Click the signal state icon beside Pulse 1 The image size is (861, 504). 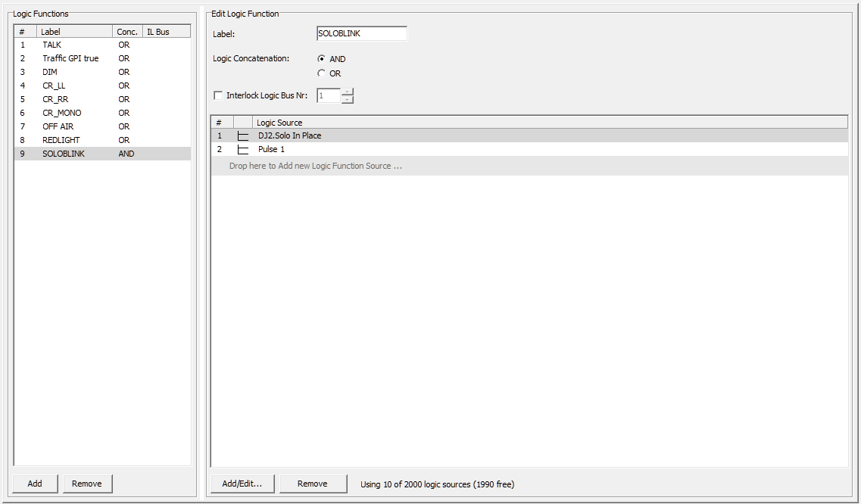tap(243, 150)
